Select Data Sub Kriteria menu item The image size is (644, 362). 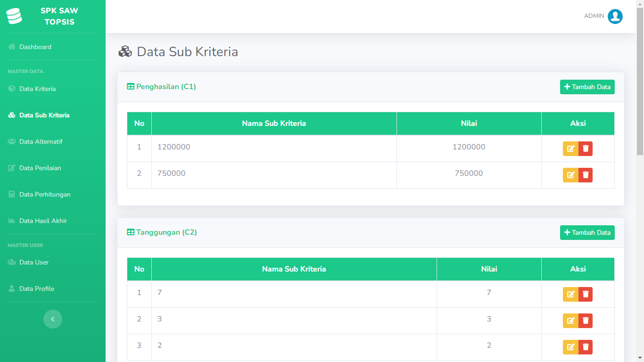[x=53, y=115]
